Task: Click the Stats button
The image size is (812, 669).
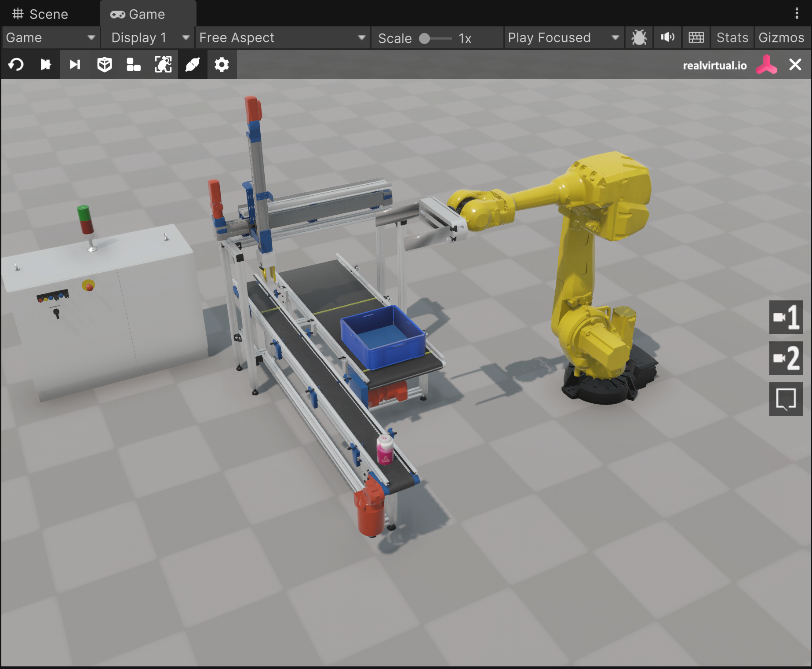Action: pyautogui.click(x=732, y=37)
